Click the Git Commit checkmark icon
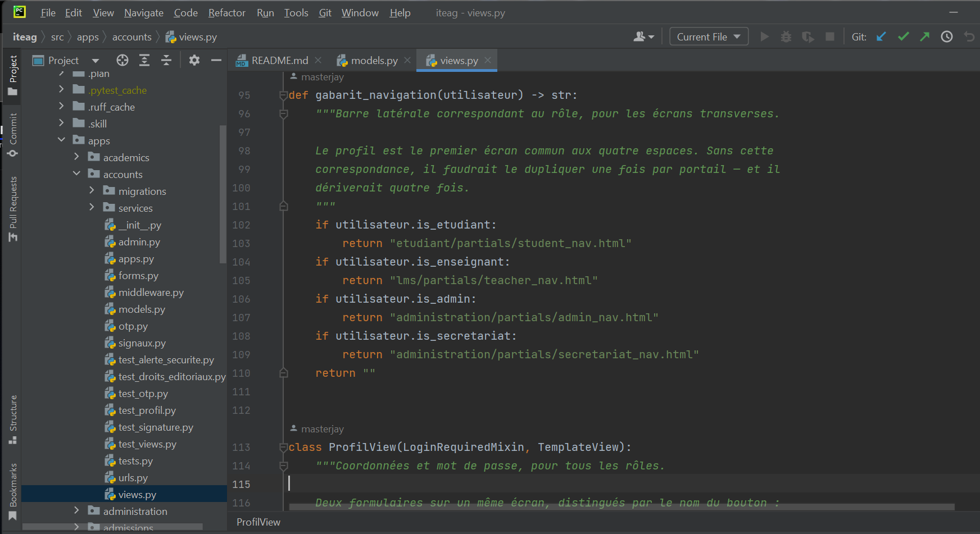This screenshot has width=980, height=534. (x=903, y=36)
